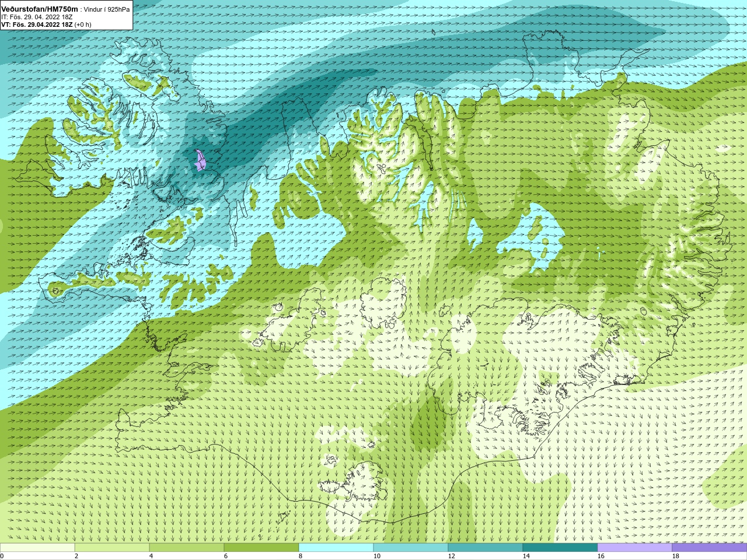Click the light green 2–4 legend swatch
Image resolution: width=747 pixels, height=560 pixels.
[112, 548]
